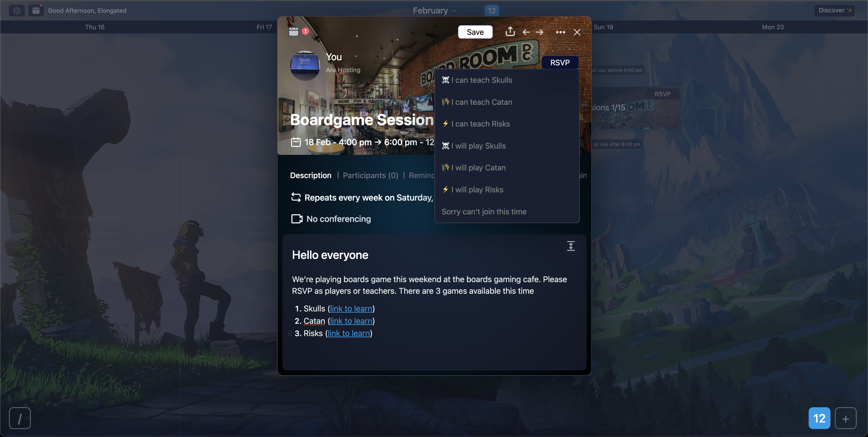The width and height of the screenshot is (868, 437).
Task: Select 'Sorry can't join this time'
Action: pyautogui.click(x=484, y=211)
